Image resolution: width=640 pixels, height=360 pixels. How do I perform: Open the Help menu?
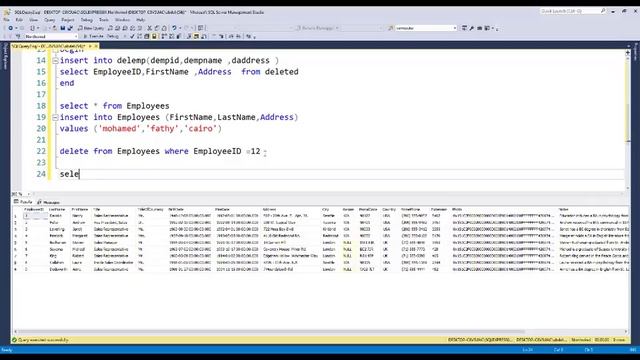pyautogui.click(x=140, y=20)
